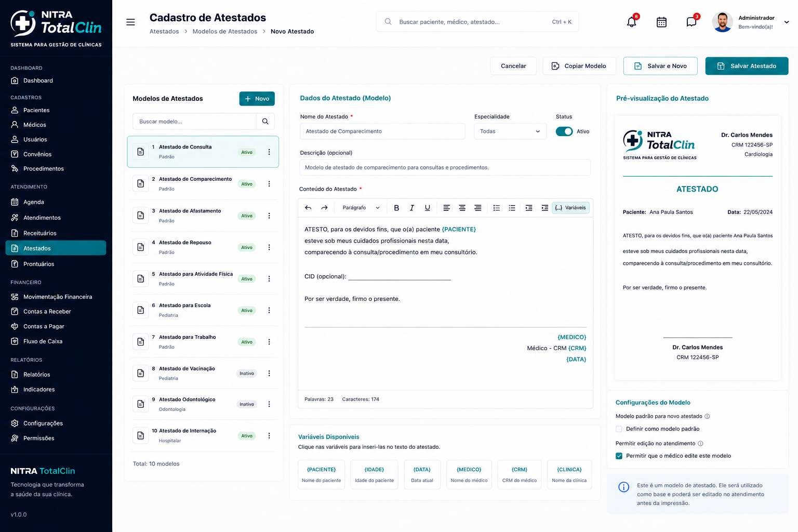Click the search icon in Modelos list
The image size is (798, 532).
click(x=265, y=121)
